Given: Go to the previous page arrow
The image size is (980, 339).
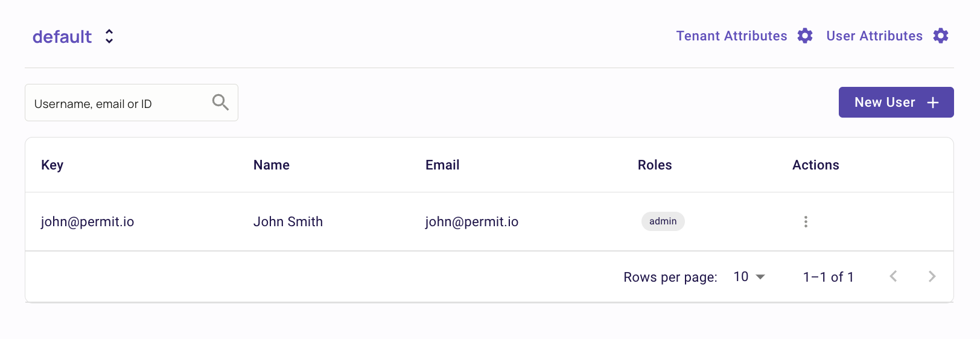Looking at the screenshot, I should click(x=894, y=276).
